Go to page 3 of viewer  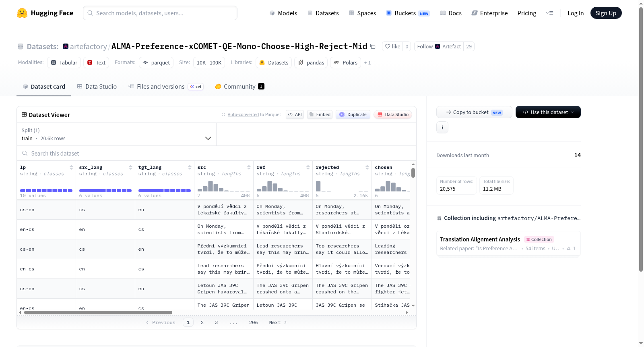(x=216, y=322)
